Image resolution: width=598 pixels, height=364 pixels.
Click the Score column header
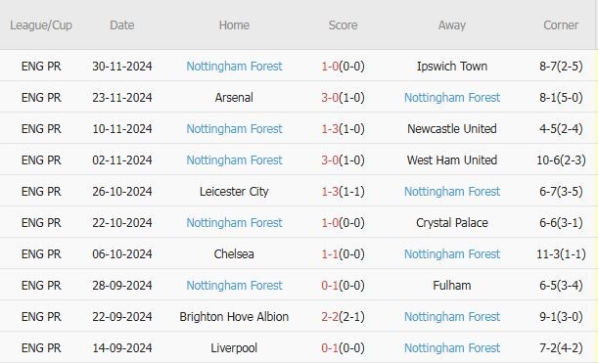(343, 25)
